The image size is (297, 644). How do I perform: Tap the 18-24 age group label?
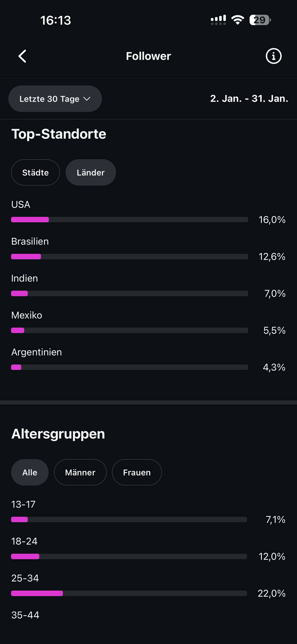[x=24, y=541]
